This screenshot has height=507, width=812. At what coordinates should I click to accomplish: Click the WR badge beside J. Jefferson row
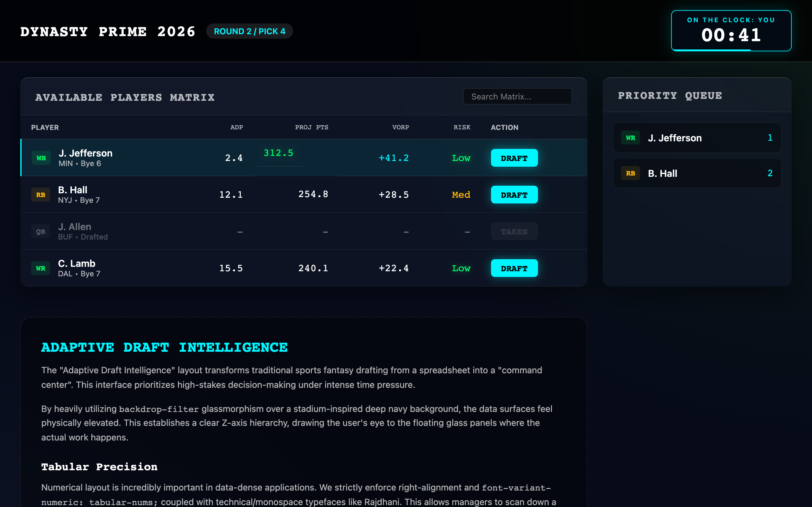(41, 158)
